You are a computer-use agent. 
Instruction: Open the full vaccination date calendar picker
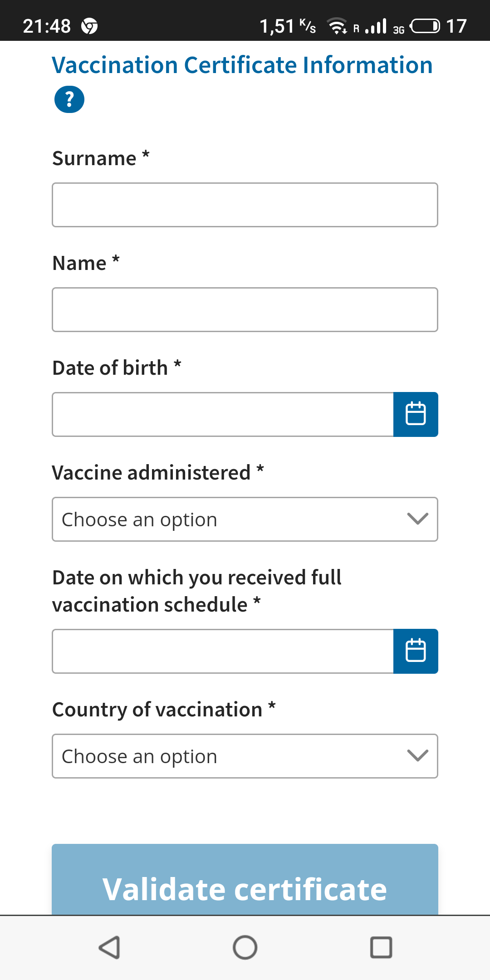click(x=415, y=651)
